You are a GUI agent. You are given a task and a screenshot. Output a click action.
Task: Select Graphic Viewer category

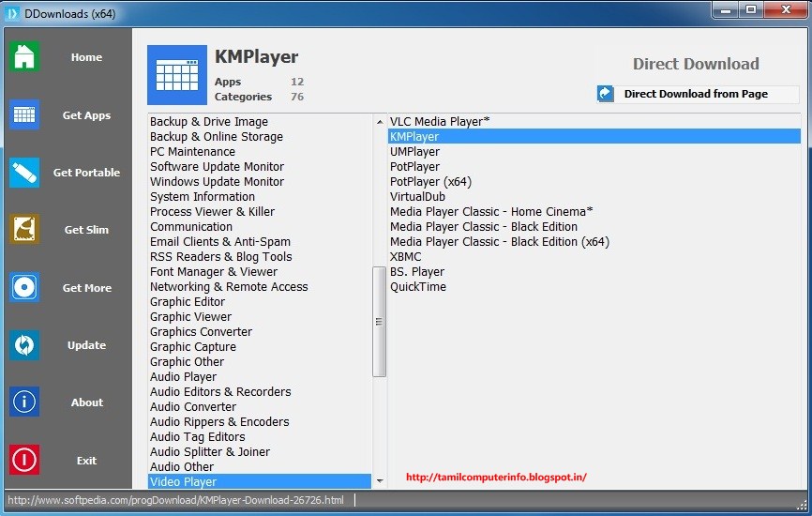pyautogui.click(x=260, y=317)
